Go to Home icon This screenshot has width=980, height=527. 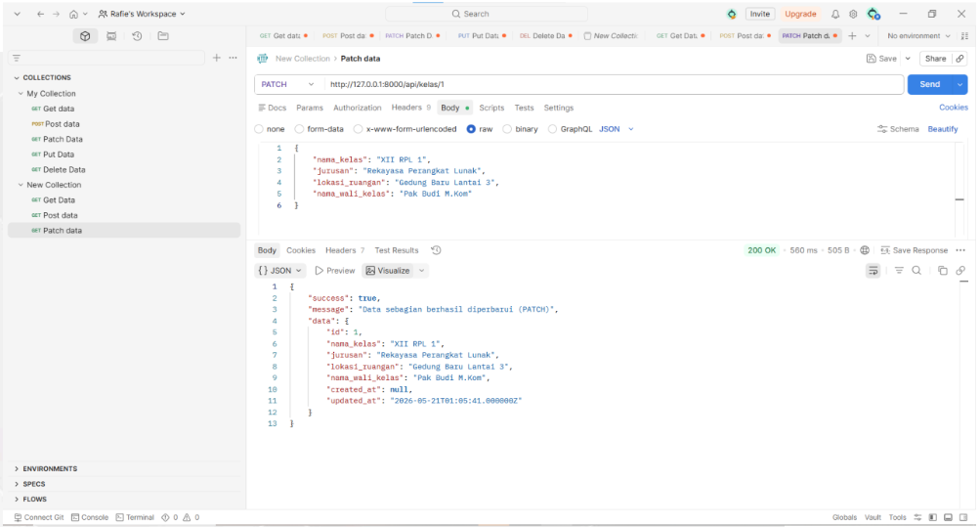pyautogui.click(x=73, y=14)
